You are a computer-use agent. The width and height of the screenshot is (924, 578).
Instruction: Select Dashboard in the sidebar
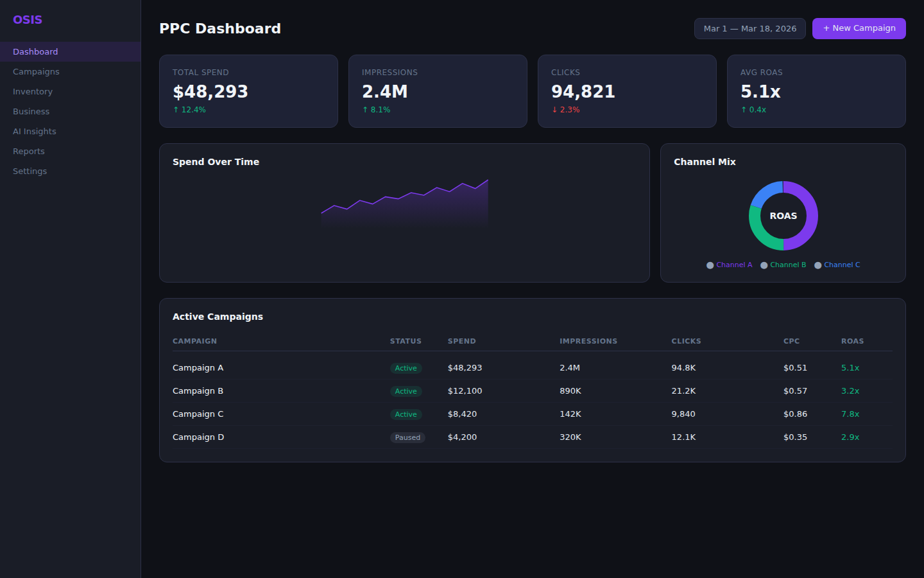click(x=35, y=51)
